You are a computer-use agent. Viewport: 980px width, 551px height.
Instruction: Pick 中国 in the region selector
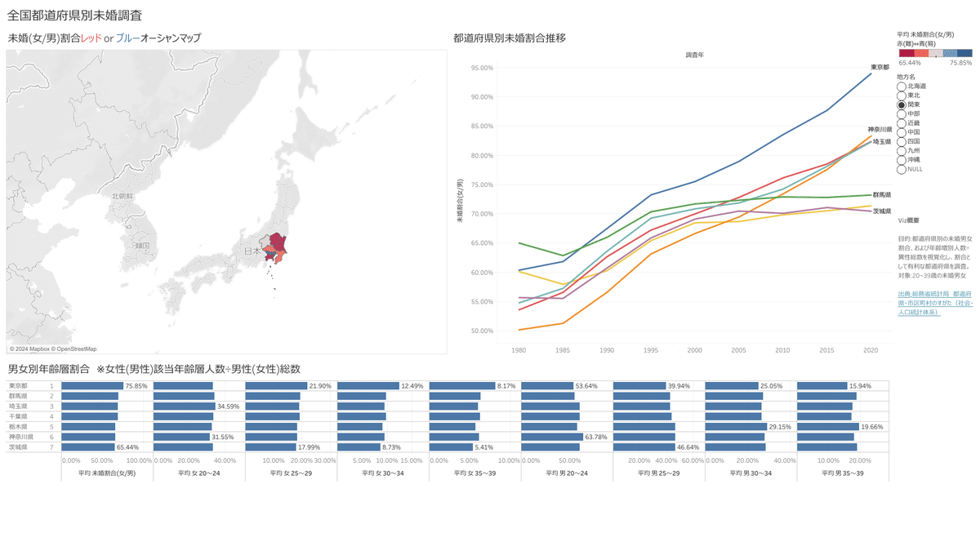coord(901,131)
